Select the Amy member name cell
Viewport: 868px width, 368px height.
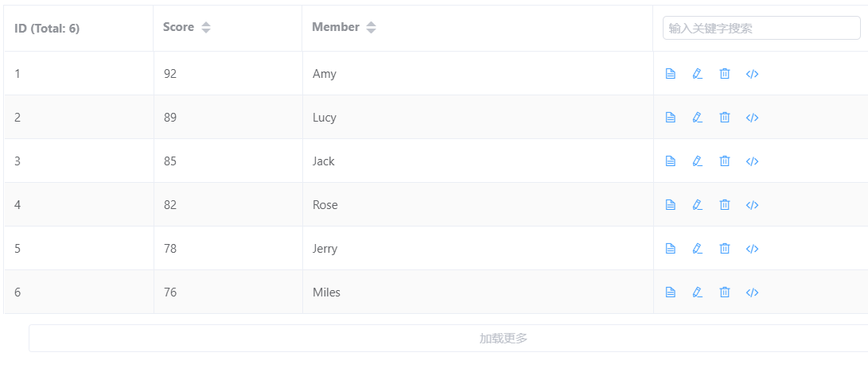pyautogui.click(x=325, y=74)
